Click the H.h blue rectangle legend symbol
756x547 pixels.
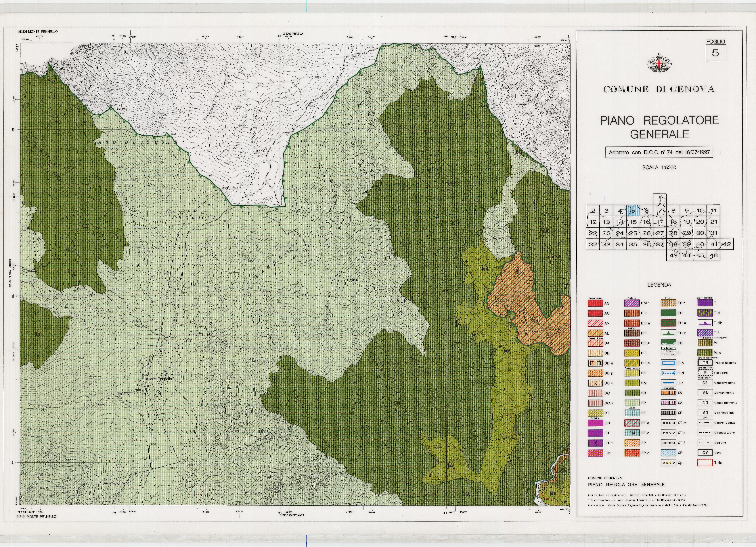pyautogui.click(x=669, y=363)
